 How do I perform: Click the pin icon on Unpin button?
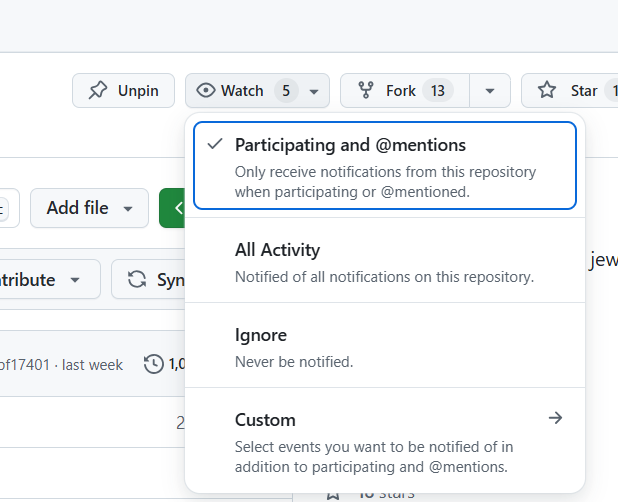[97, 91]
